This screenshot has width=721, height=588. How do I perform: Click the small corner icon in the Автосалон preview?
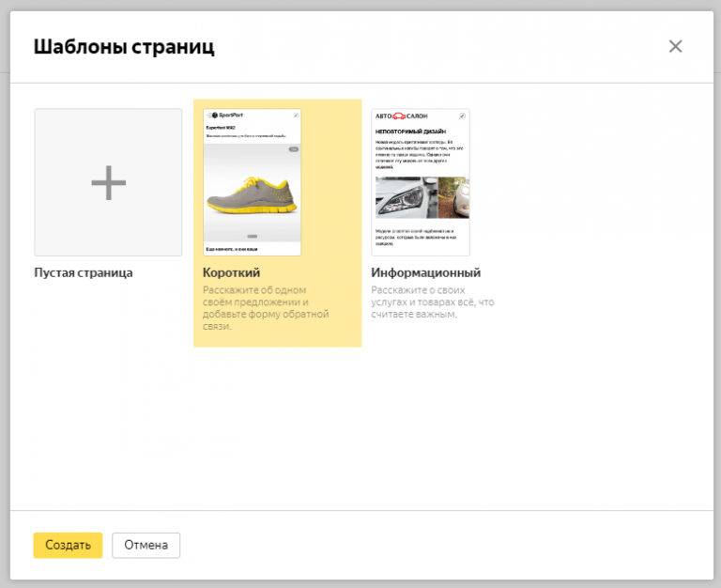pyautogui.click(x=463, y=116)
